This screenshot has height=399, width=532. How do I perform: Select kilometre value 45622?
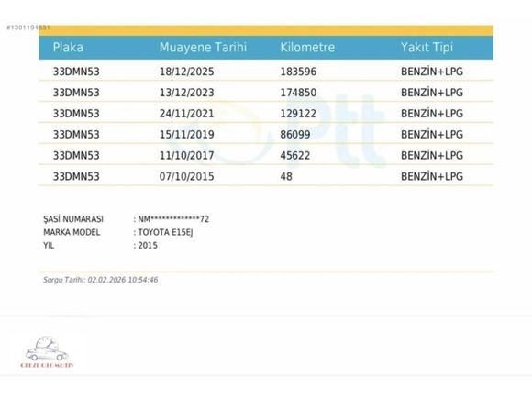pos(295,156)
